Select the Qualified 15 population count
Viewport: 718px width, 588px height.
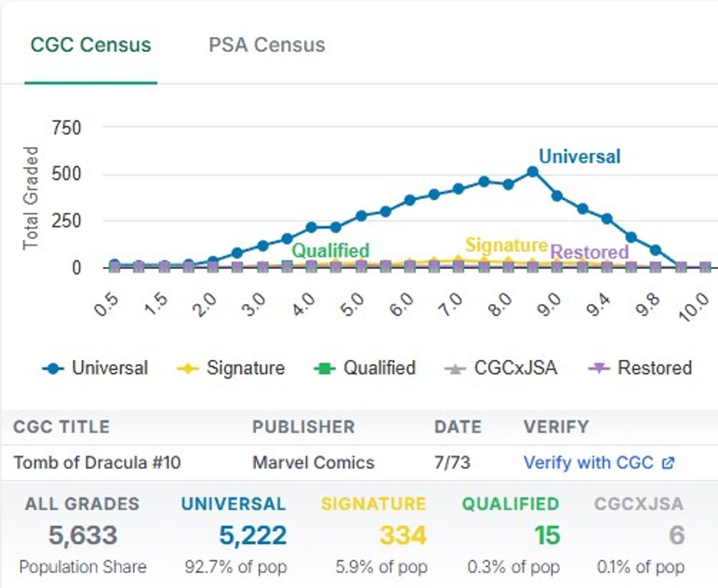pyautogui.click(x=547, y=535)
